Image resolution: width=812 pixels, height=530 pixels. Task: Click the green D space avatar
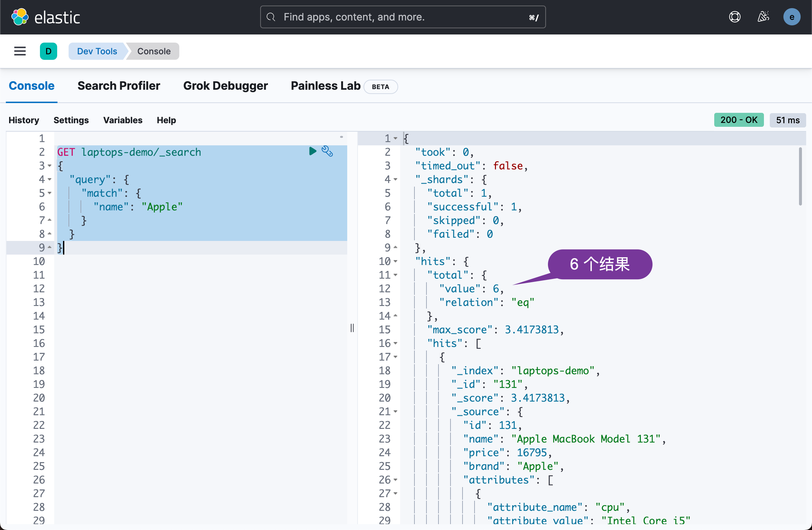point(48,51)
